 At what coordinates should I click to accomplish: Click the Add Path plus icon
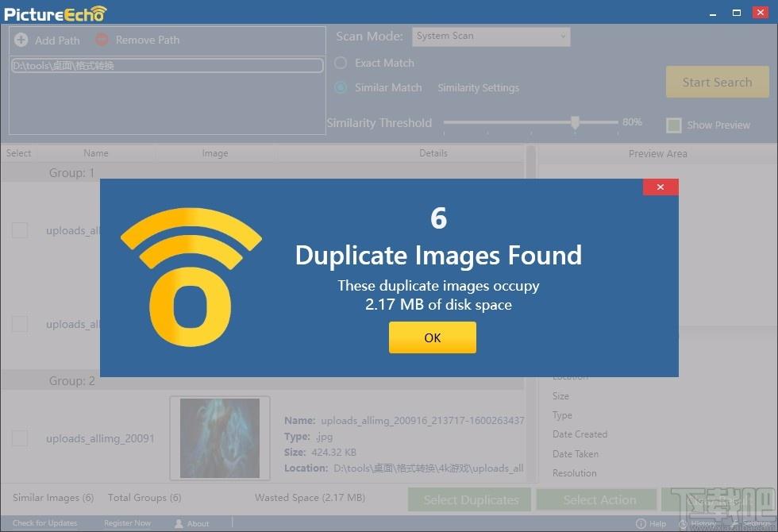21,40
